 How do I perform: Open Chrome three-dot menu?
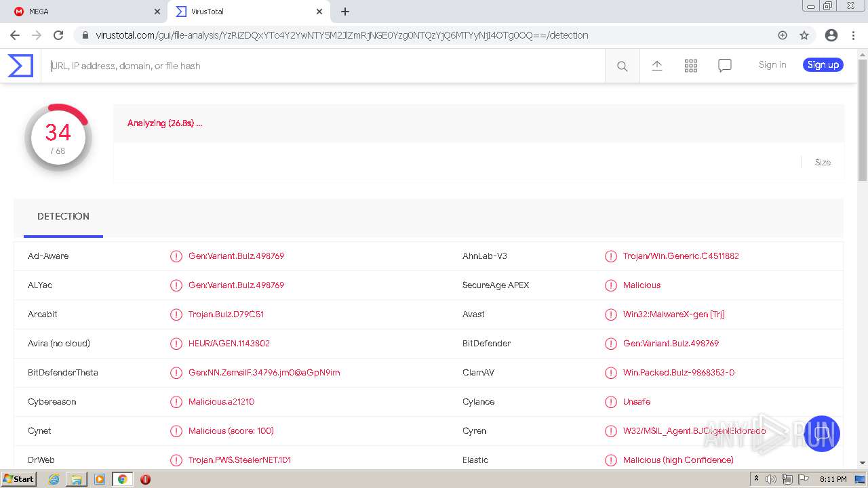(853, 35)
